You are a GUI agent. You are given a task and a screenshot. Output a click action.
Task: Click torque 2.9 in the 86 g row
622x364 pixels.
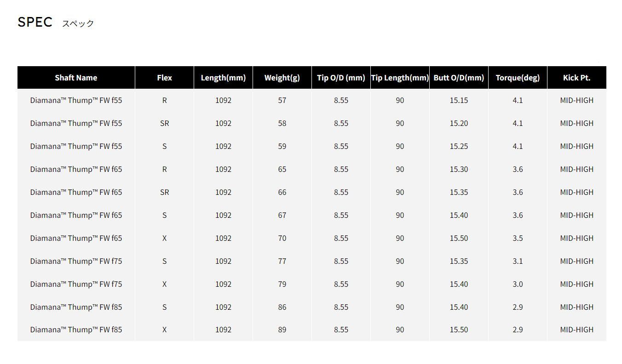pos(518,307)
